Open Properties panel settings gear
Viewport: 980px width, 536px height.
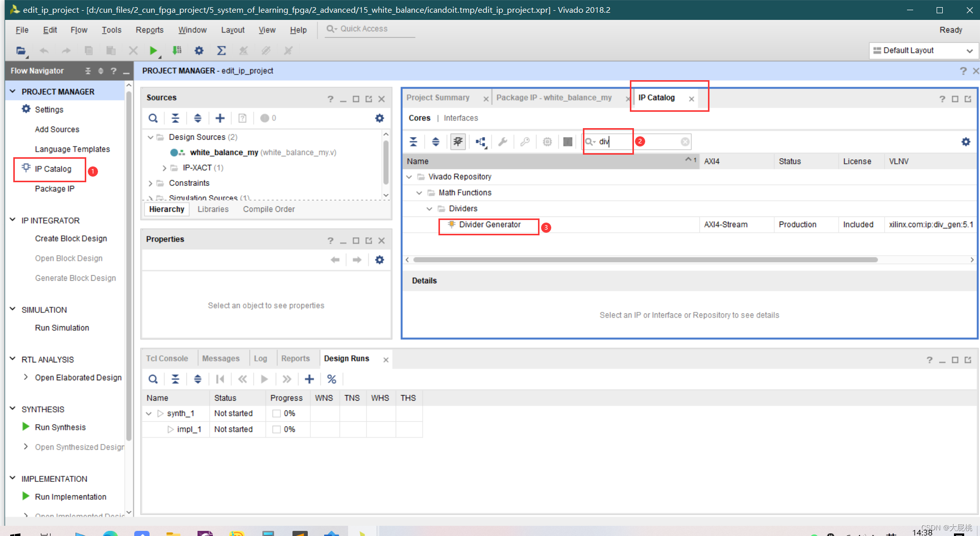click(x=379, y=260)
